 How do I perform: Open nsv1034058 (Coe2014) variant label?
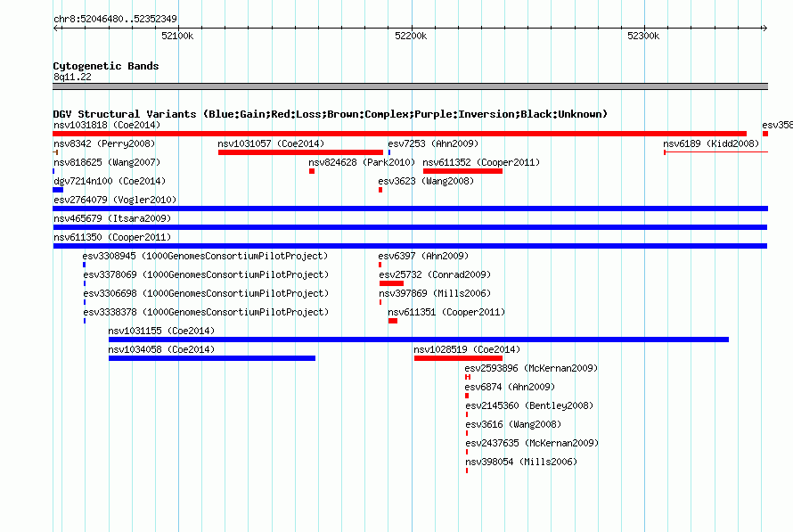(161, 349)
